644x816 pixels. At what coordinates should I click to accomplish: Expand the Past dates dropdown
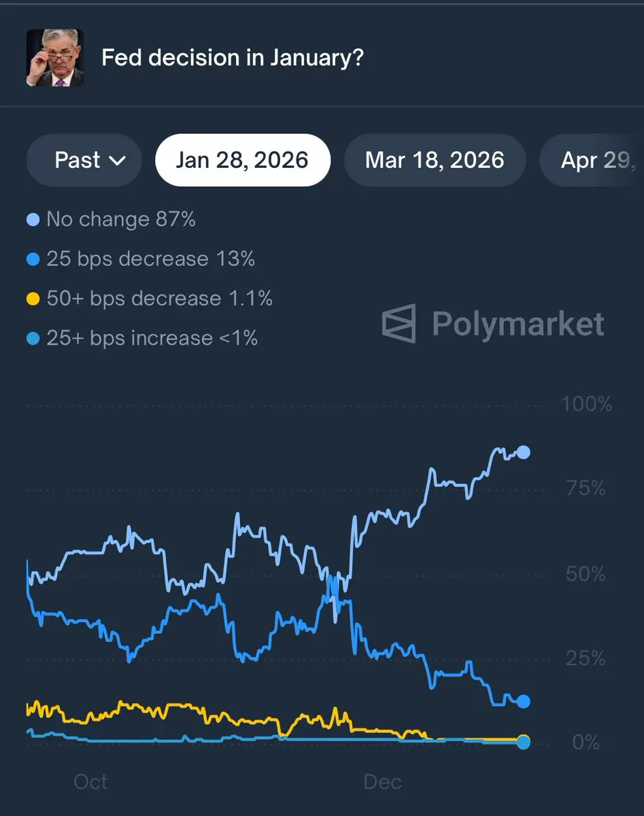84,160
